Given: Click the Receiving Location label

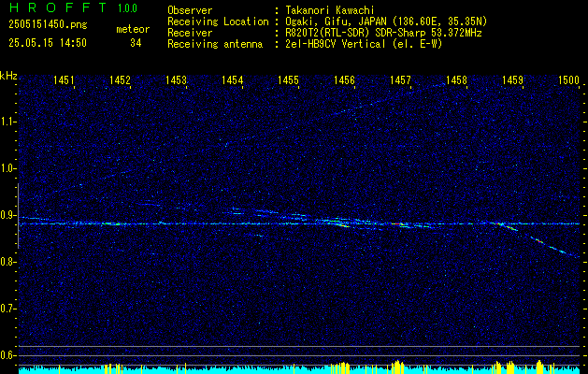Looking at the screenshot, I should coord(218,22).
